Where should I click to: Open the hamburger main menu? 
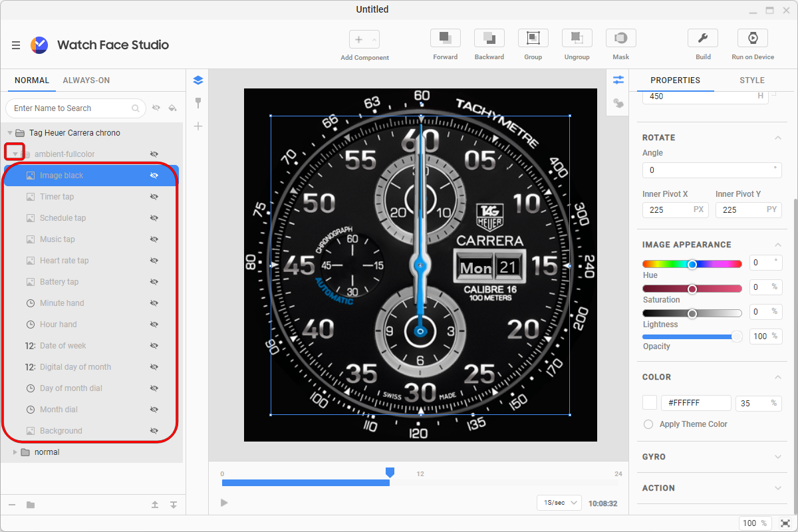pyautogui.click(x=16, y=45)
